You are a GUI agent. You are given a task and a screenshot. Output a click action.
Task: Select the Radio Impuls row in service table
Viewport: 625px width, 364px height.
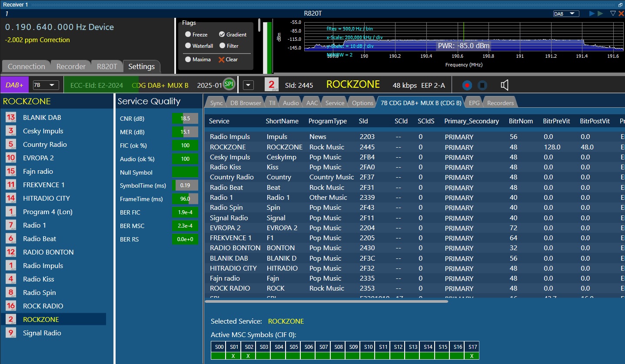(414, 137)
